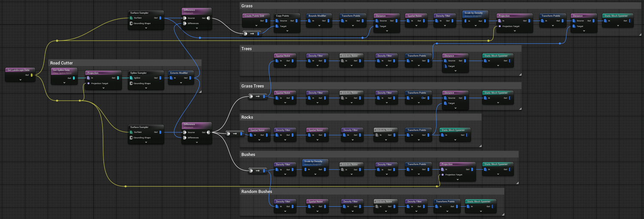Image resolution: width=644 pixels, height=219 pixels.
Task: Click the Out pin of Get Spline Data
Action: coord(74,78)
